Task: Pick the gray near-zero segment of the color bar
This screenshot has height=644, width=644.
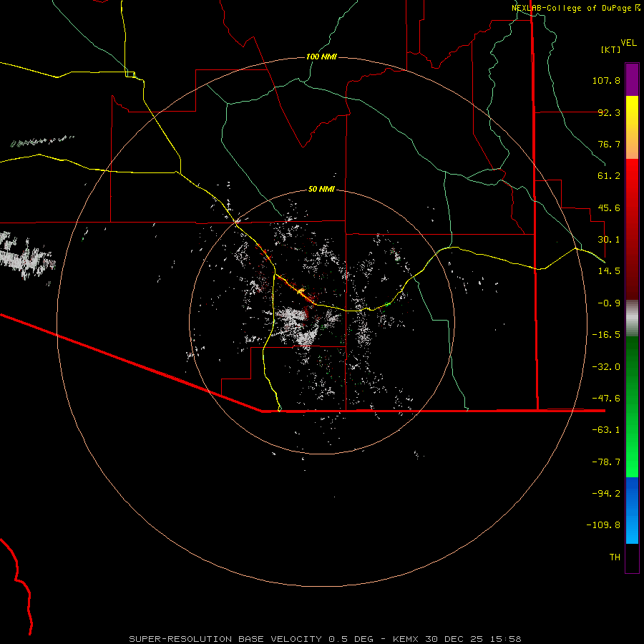Action: (632, 318)
